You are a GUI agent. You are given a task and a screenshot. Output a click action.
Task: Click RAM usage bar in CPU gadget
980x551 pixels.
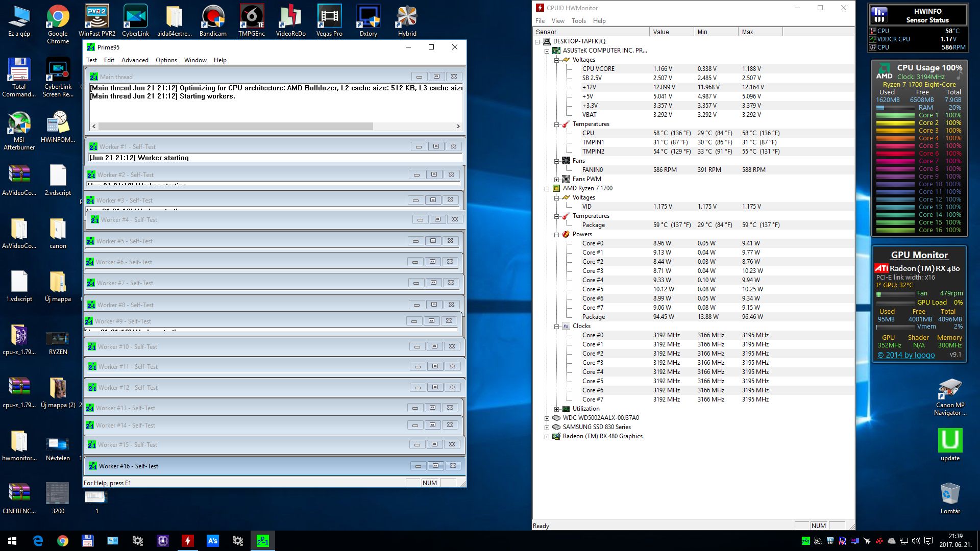895,108
